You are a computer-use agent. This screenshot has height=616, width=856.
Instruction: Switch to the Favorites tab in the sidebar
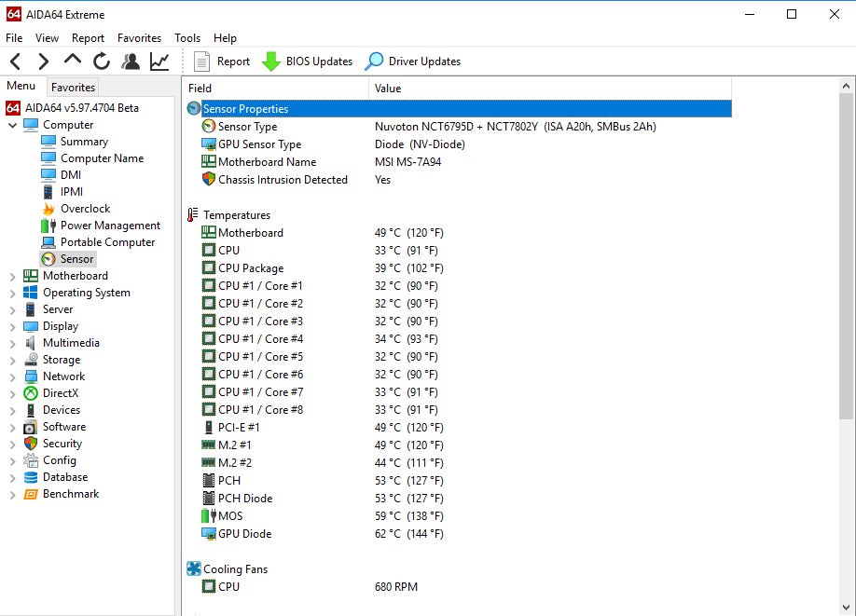(73, 87)
